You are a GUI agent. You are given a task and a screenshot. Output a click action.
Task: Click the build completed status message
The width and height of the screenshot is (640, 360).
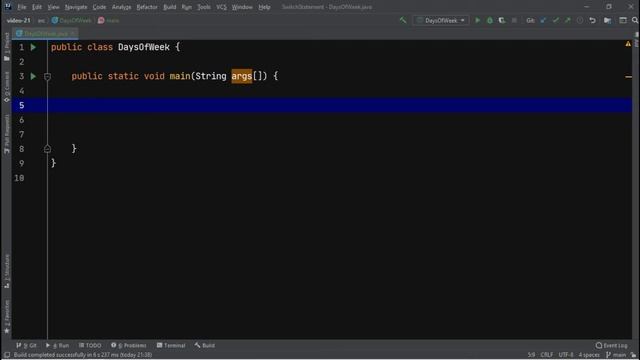83,355
